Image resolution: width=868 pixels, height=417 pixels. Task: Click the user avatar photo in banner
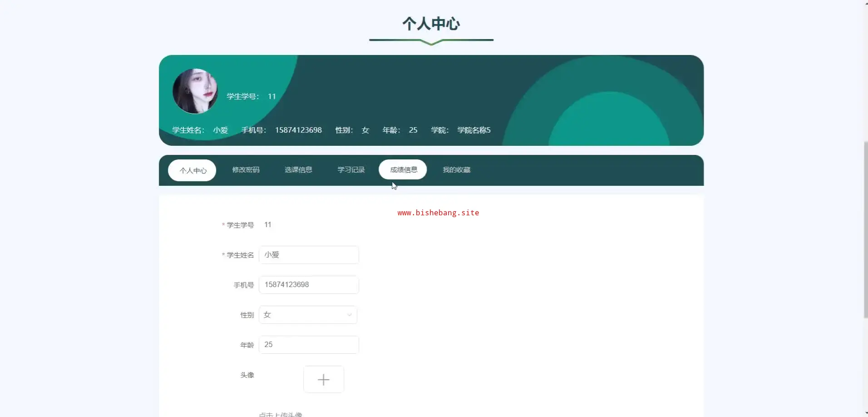click(195, 91)
